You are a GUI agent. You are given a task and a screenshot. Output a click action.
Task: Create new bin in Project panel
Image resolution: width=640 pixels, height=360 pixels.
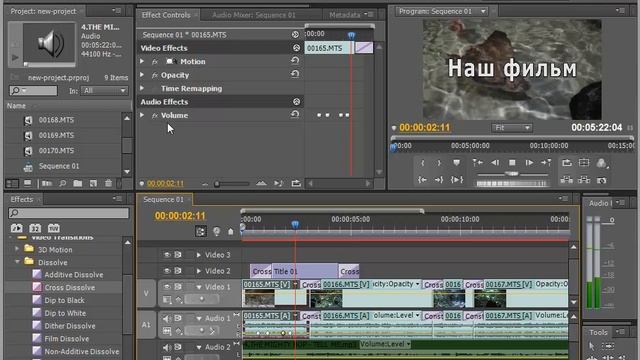pos(78,183)
